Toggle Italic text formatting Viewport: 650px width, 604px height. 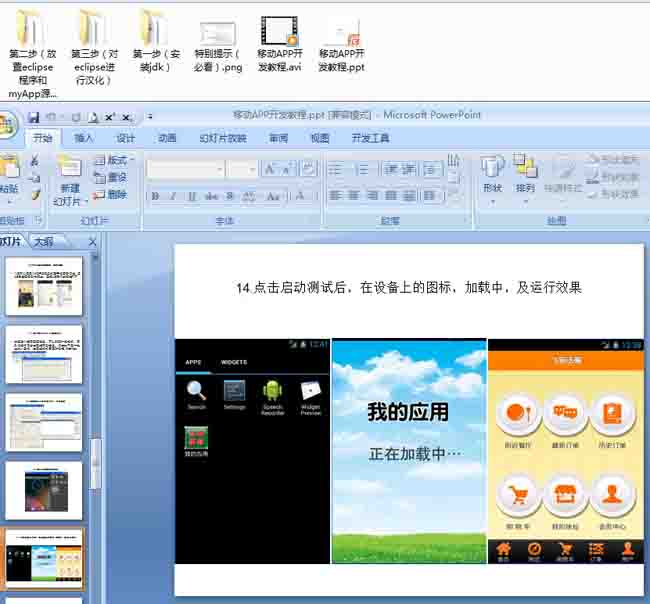click(172, 197)
